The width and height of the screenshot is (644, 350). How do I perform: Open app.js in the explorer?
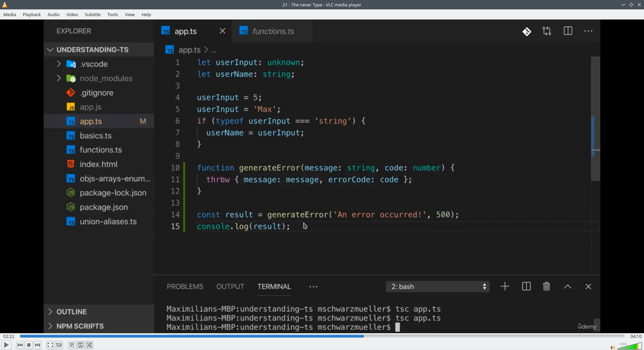point(99,107)
